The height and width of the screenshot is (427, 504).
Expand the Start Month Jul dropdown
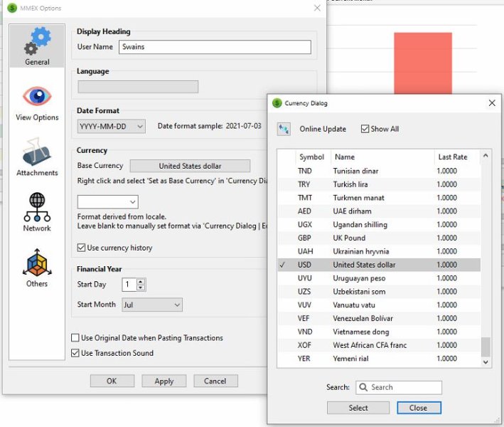151,305
